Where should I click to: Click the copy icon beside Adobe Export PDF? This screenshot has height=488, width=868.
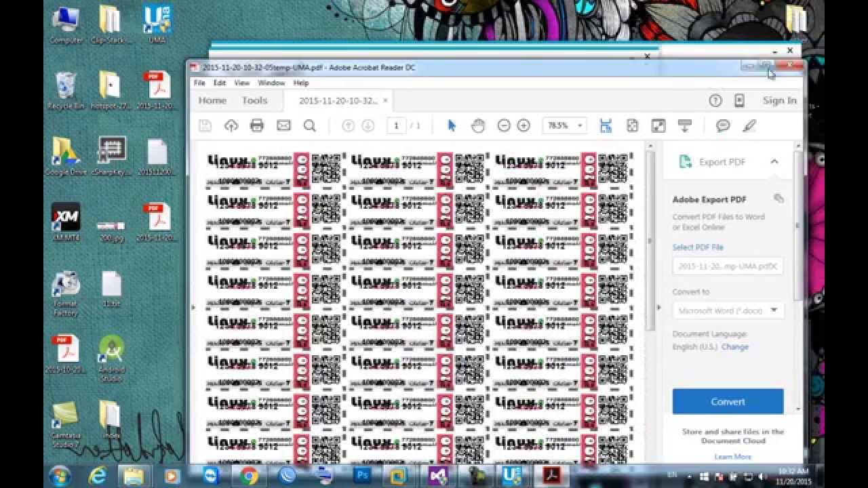[x=778, y=199]
